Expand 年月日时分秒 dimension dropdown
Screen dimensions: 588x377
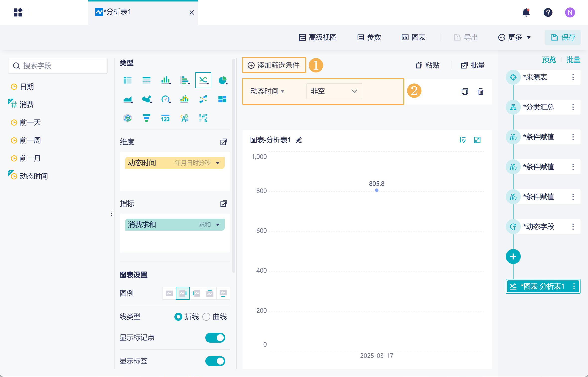218,163
